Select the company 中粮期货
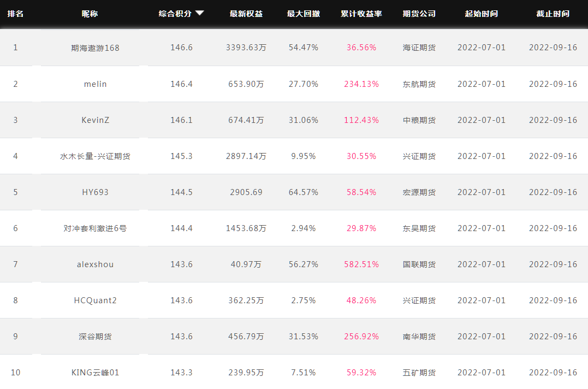 (x=419, y=120)
